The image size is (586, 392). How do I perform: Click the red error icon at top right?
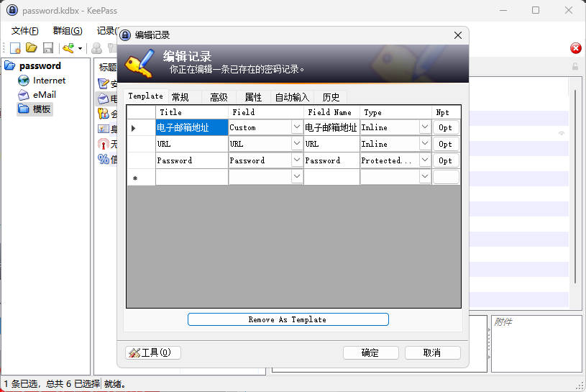pos(575,48)
